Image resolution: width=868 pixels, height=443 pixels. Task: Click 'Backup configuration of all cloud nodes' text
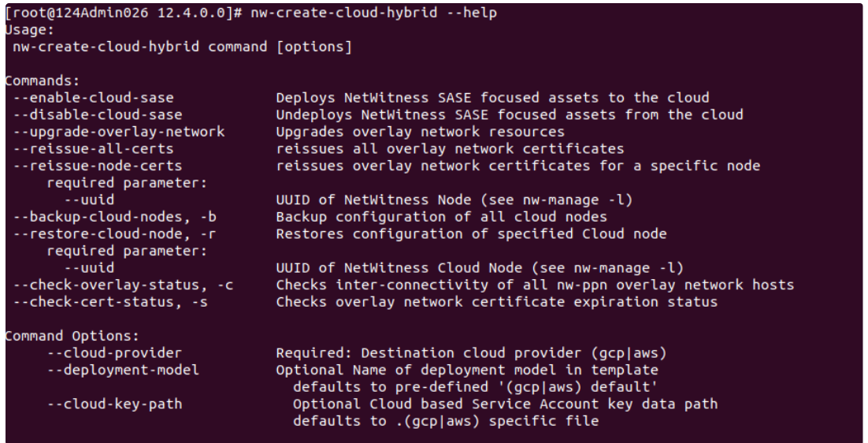(441, 217)
